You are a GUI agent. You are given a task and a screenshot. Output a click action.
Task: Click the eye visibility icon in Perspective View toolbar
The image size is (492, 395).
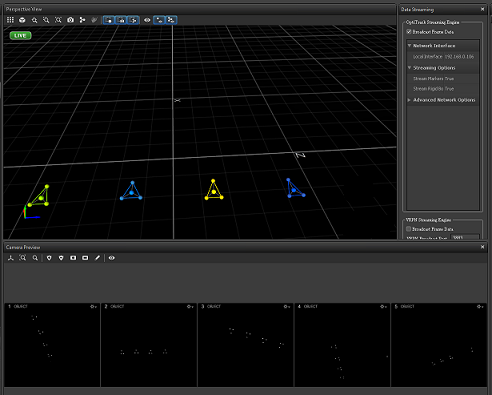[147, 20]
